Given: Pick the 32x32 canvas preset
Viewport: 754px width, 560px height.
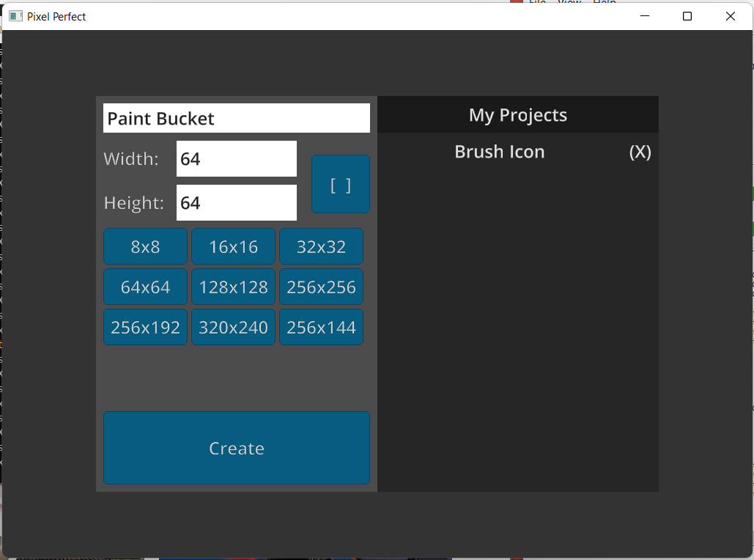Looking at the screenshot, I should point(321,246).
